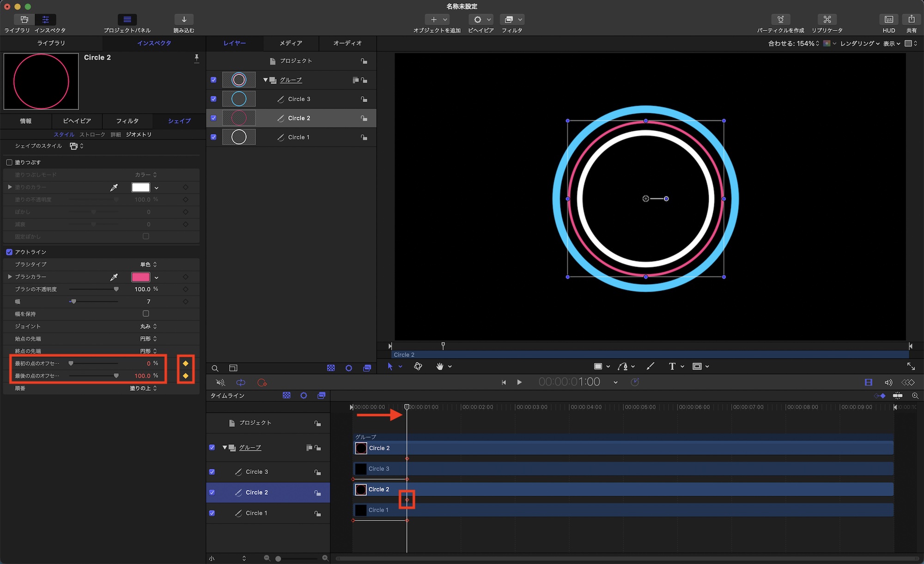Click the 共有 (Share) toolbar icon
This screenshot has width=924, height=564.
click(x=911, y=19)
